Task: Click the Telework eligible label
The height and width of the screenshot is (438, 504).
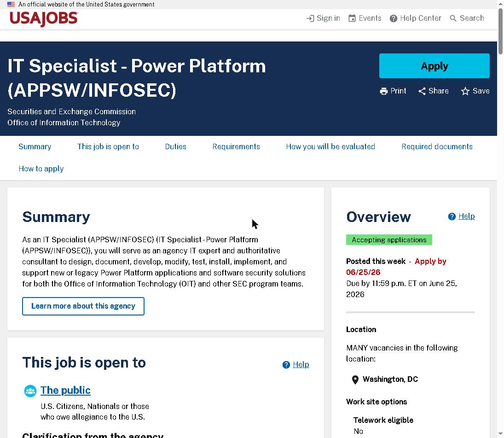Action: point(383,420)
